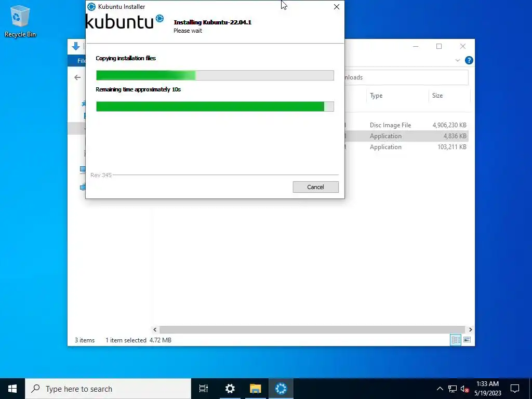The image size is (532, 399).
Task: Open File Explorer from the taskbar
Action: coord(256,389)
